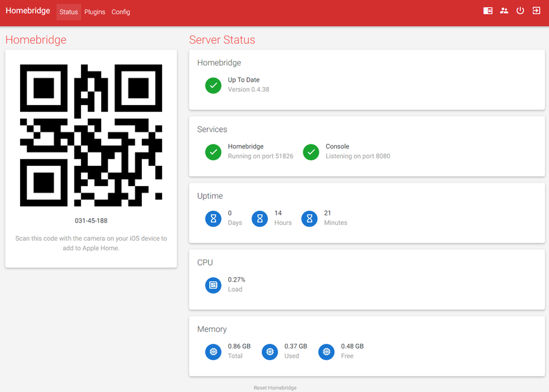Click the Minutes hourglass icon

tap(309, 219)
